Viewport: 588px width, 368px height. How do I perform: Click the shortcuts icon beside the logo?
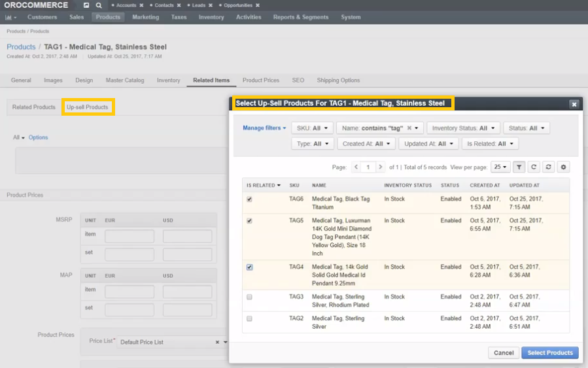(86, 5)
